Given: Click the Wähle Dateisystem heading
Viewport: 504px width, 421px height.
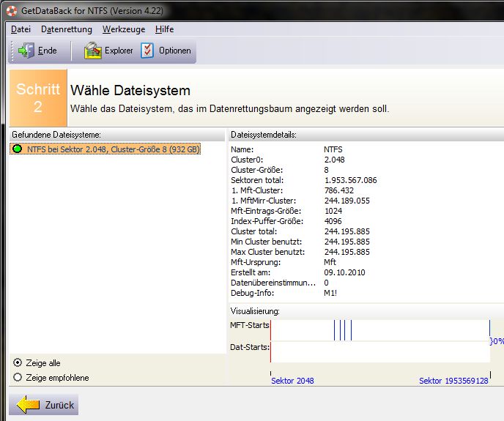Looking at the screenshot, I should click(130, 90).
